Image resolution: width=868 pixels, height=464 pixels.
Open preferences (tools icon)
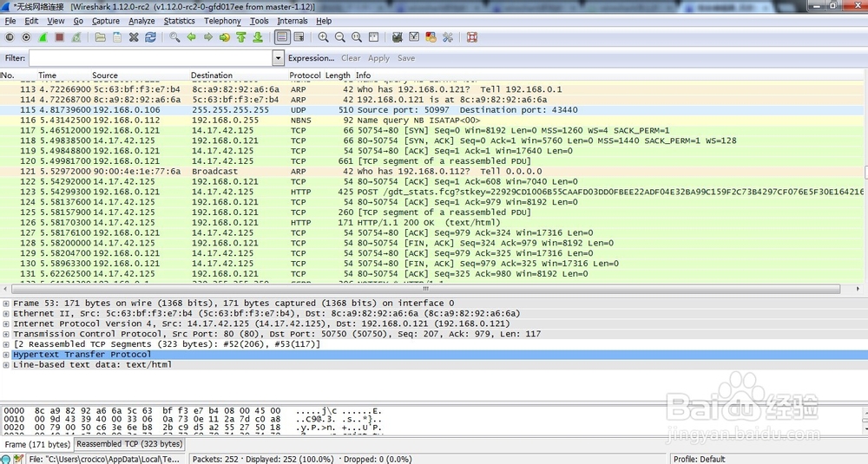tap(447, 37)
